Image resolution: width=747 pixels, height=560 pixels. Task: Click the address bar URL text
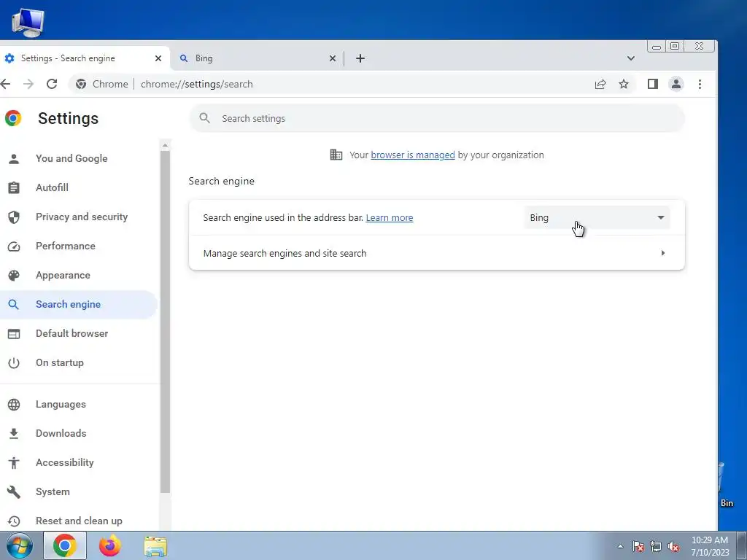point(197,85)
